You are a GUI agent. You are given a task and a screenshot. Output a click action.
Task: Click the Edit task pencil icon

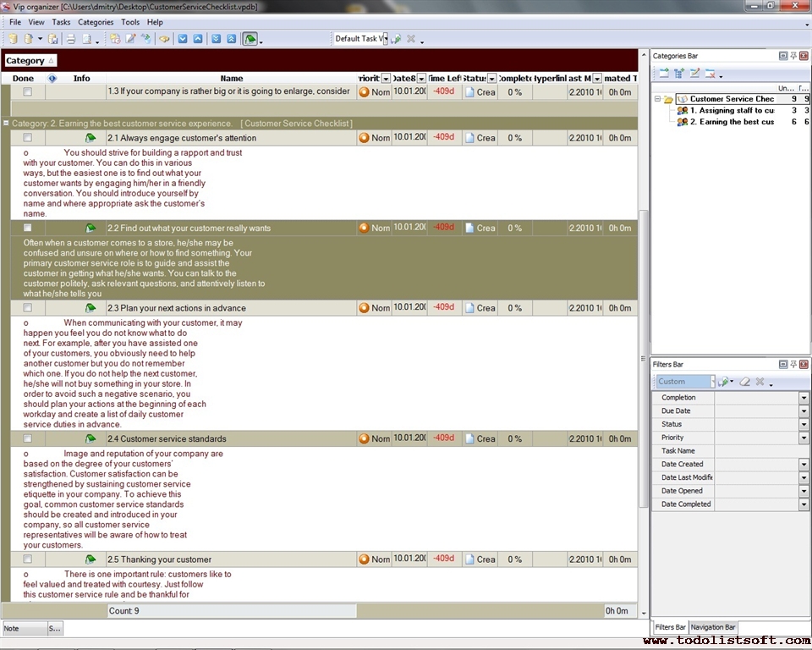point(130,39)
